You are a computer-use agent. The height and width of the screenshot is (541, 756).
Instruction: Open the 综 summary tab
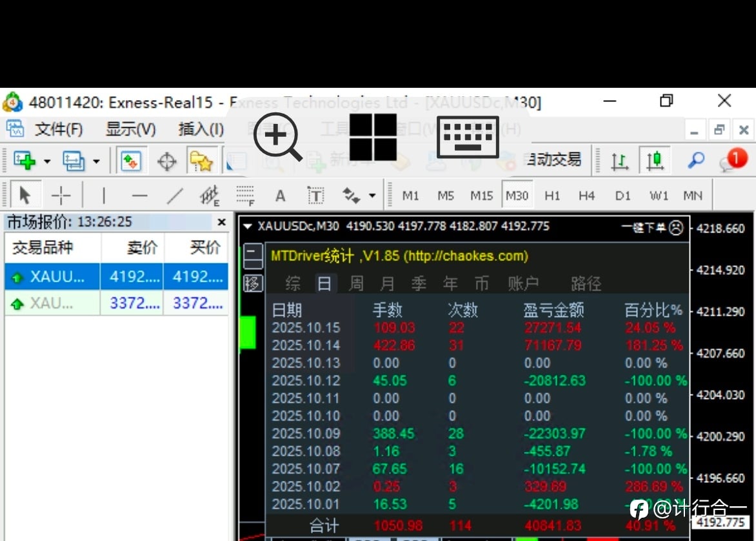coord(293,283)
